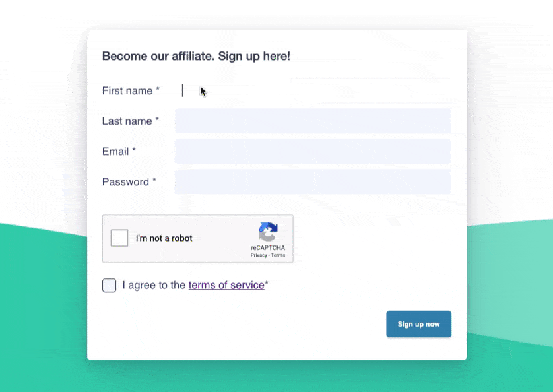
Task: Open the "terms of service" link
Action: pyautogui.click(x=226, y=285)
